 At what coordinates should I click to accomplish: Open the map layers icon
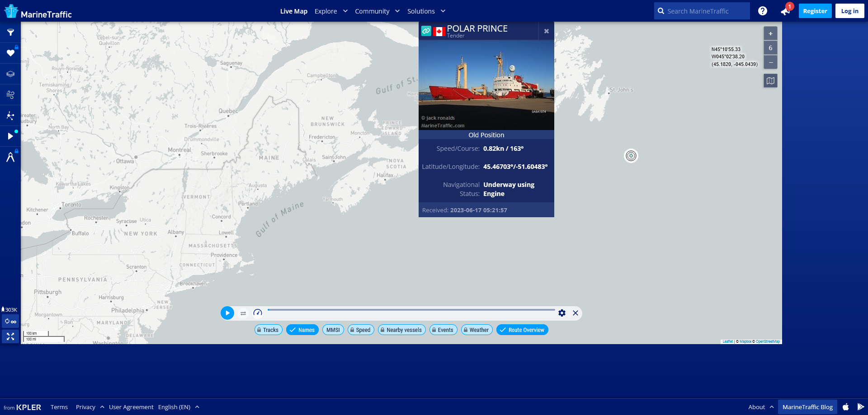tap(10, 74)
